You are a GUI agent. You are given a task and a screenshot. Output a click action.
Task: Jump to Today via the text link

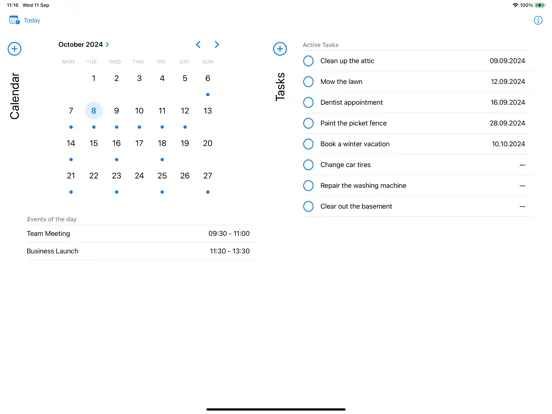tap(32, 20)
